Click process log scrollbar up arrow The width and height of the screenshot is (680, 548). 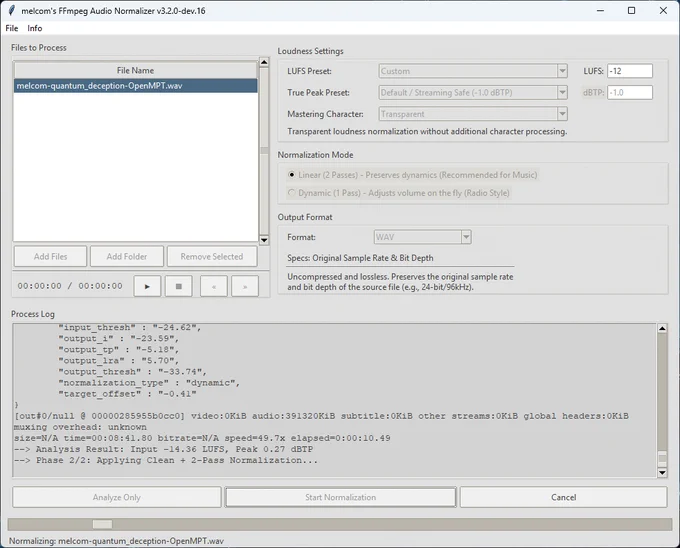click(662, 328)
